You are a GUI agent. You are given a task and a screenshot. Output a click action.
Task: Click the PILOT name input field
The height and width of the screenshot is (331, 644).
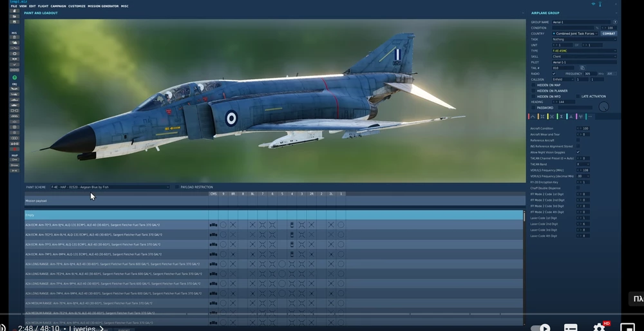[584, 62]
